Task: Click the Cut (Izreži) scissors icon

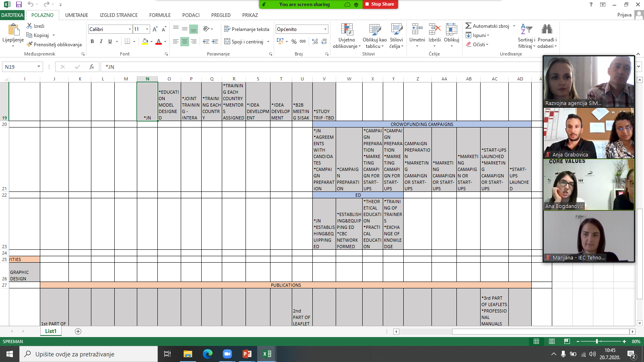Action: pyautogui.click(x=29, y=26)
